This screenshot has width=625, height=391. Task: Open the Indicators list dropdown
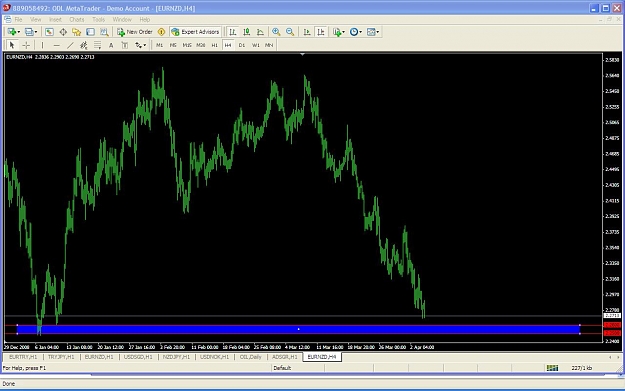pyautogui.click(x=338, y=32)
